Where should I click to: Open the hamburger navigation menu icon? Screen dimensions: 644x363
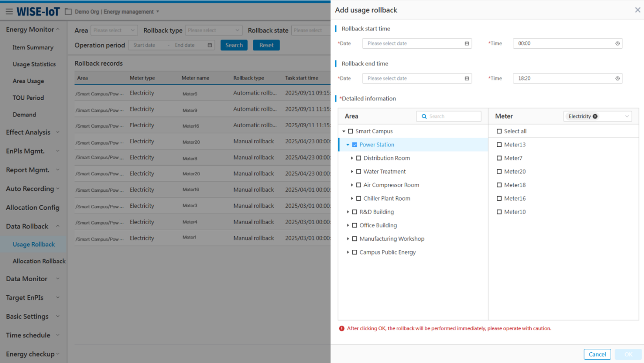9,12
